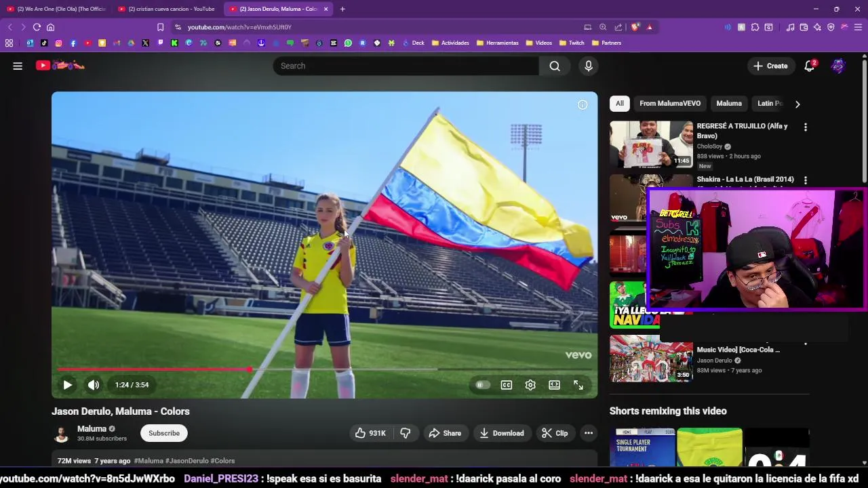Click the address bar URL
Image resolution: width=868 pixels, height=488 pixels.
[239, 27]
